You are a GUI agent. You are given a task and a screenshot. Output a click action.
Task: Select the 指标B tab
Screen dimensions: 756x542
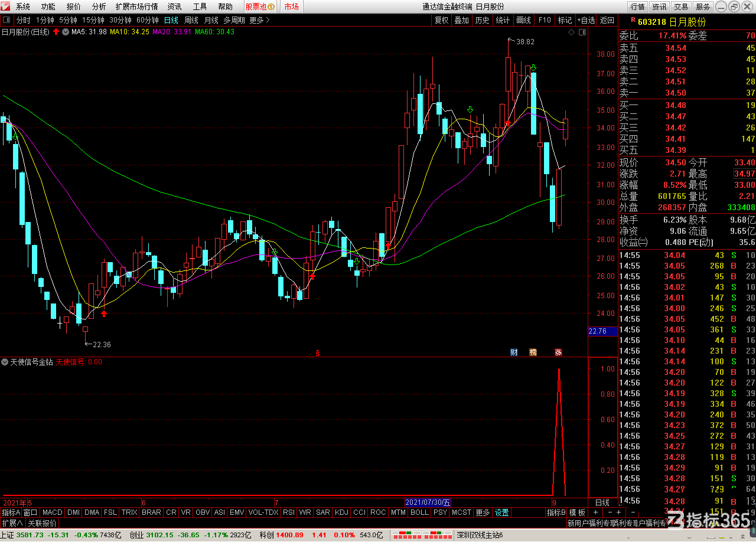coord(556,512)
